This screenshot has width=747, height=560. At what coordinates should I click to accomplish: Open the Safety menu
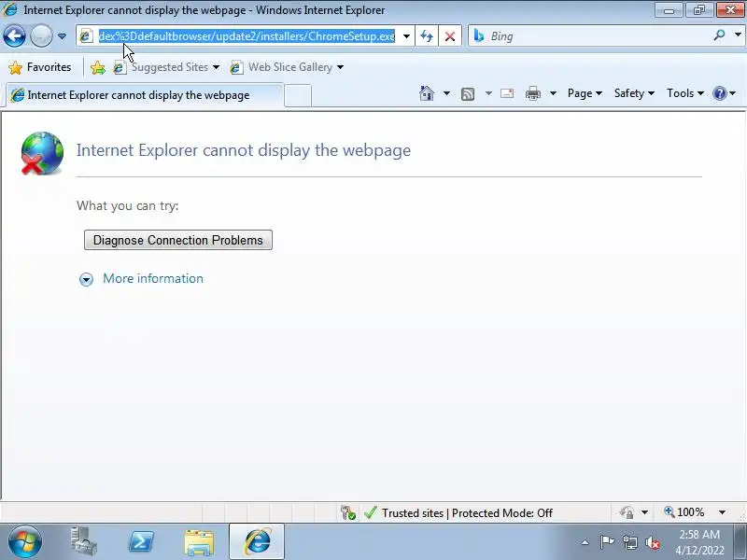pyautogui.click(x=634, y=93)
